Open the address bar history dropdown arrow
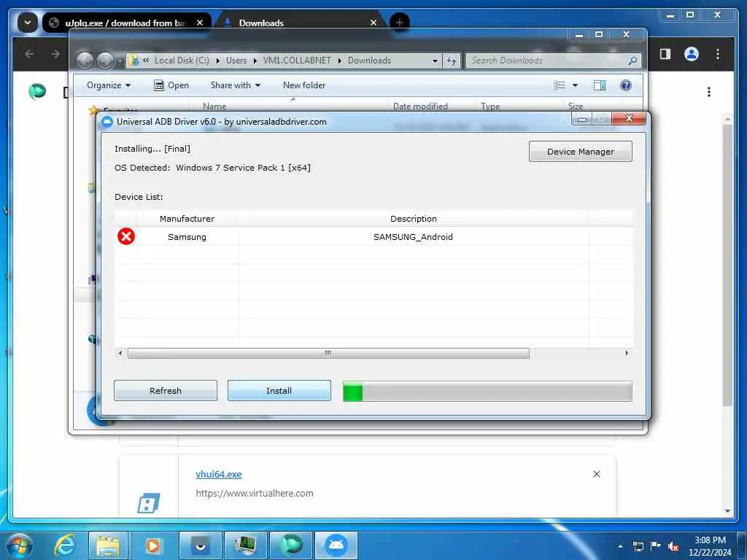This screenshot has width=747, height=560. [x=435, y=61]
